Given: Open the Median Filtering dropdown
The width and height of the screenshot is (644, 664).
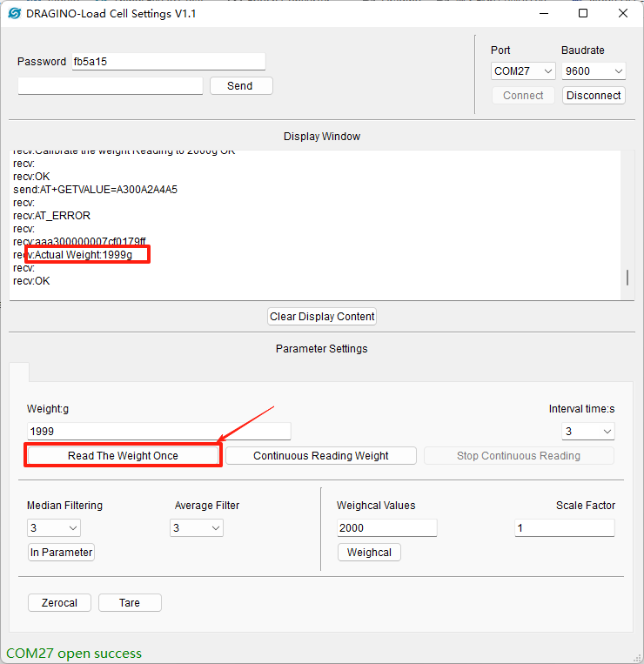Looking at the screenshot, I should [x=53, y=528].
